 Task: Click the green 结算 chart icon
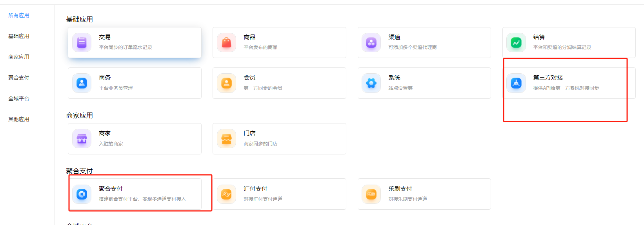516,42
